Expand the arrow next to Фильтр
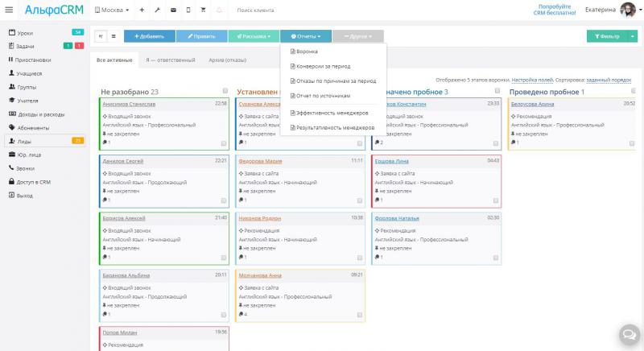644x351 pixels. (633, 36)
